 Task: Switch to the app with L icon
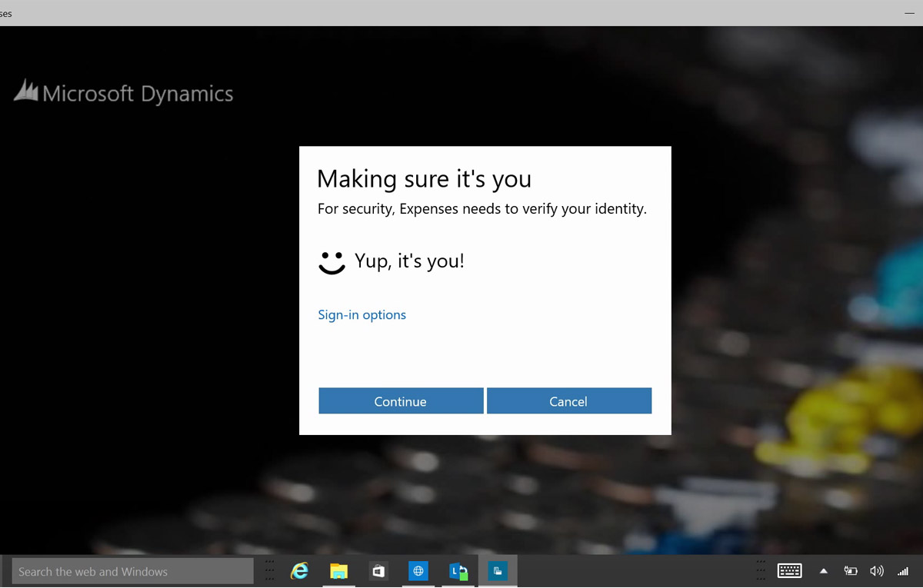pos(458,571)
